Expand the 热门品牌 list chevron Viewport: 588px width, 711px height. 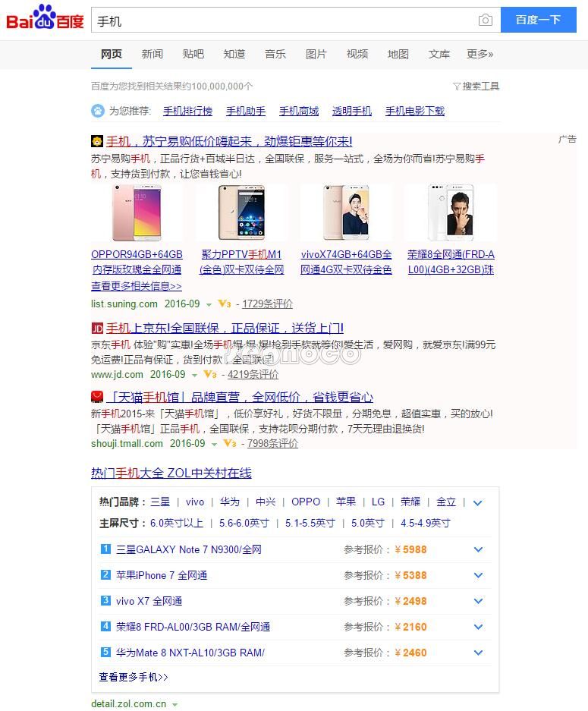point(477,502)
